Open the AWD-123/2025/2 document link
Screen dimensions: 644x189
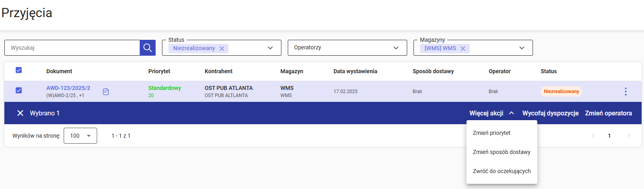68,88
